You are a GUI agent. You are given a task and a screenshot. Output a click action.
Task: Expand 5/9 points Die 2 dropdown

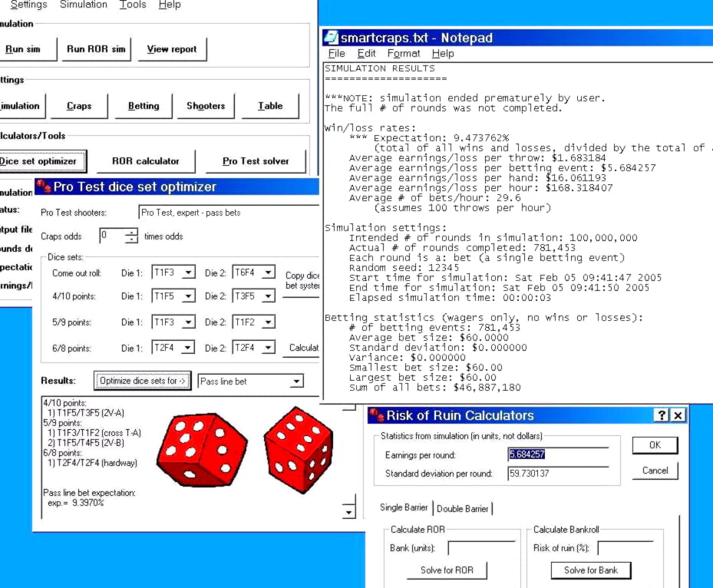pos(269,322)
